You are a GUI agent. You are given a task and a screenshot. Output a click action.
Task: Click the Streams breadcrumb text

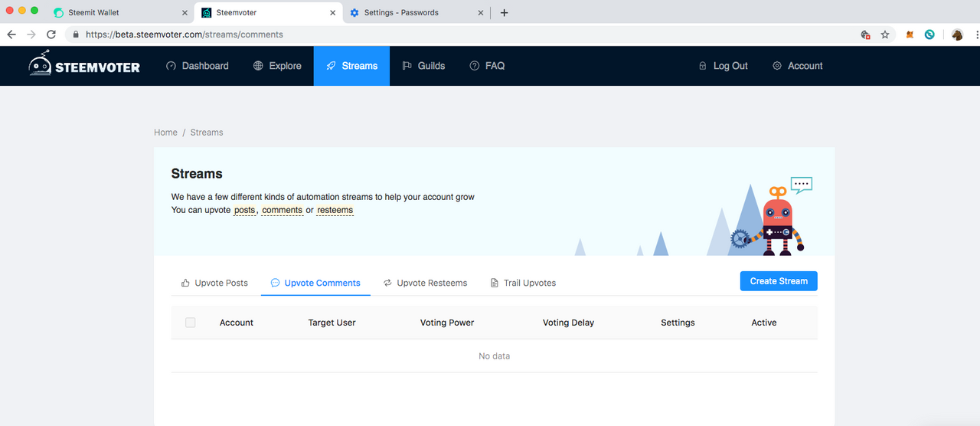coord(207,133)
